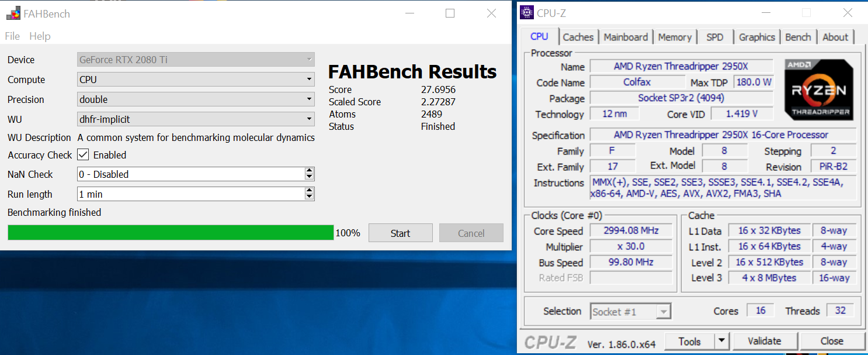Click the Start button in FAHBench
The width and height of the screenshot is (868, 355).
click(400, 233)
